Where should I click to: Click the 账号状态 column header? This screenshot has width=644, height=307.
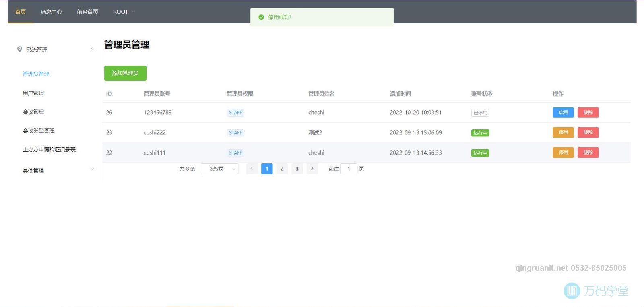point(482,93)
